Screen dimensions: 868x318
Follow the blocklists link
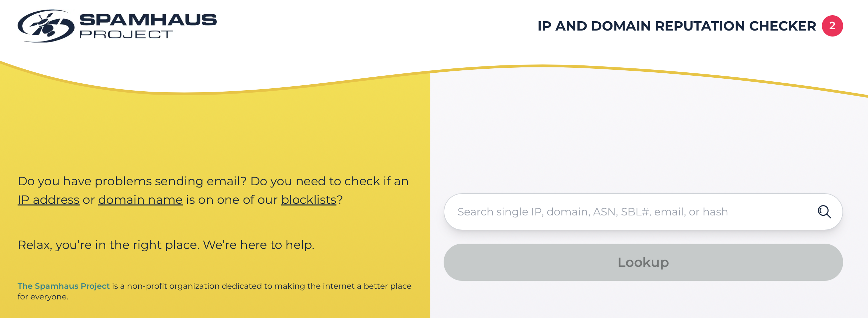point(309,199)
